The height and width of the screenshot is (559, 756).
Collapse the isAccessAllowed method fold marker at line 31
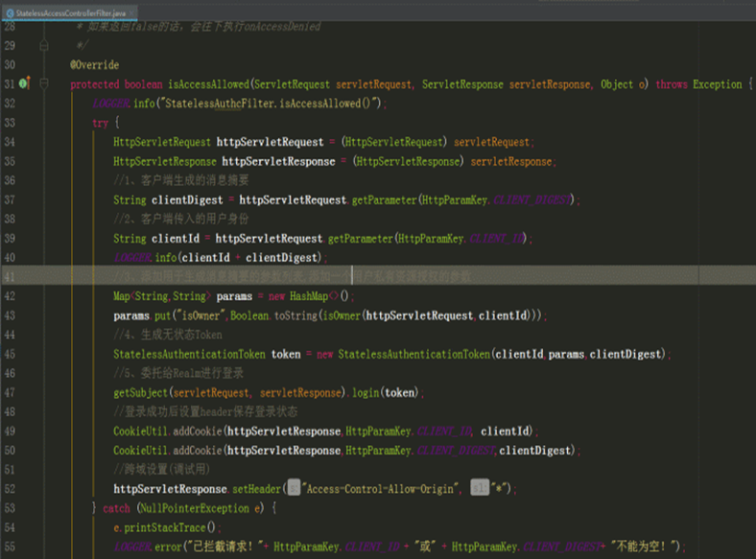coord(44,83)
